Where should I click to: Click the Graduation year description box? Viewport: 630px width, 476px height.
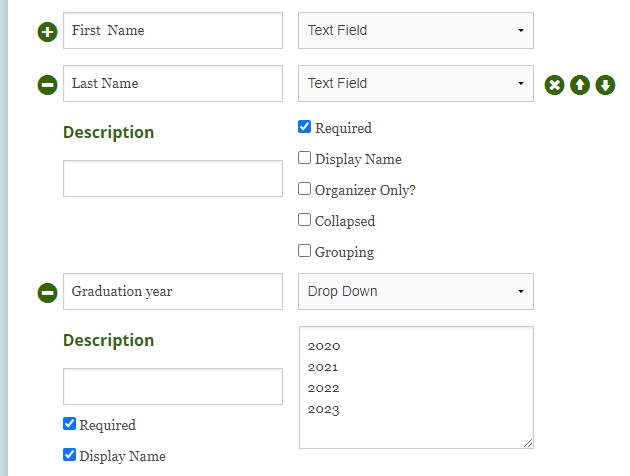click(173, 387)
